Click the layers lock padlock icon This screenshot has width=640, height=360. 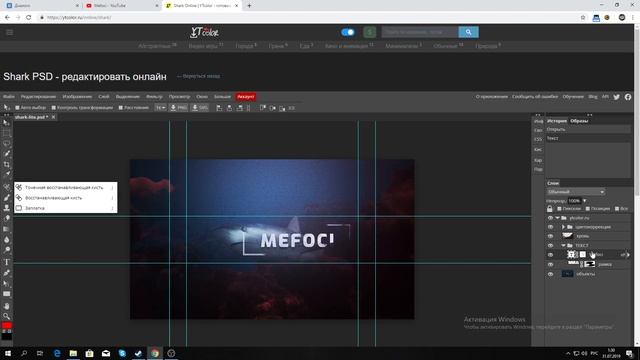(x=550, y=209)
